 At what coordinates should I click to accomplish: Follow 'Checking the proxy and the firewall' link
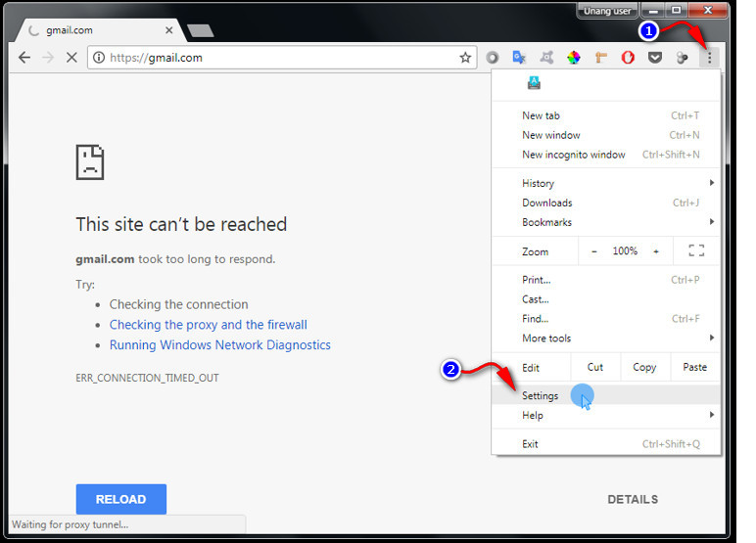(208, 325)
